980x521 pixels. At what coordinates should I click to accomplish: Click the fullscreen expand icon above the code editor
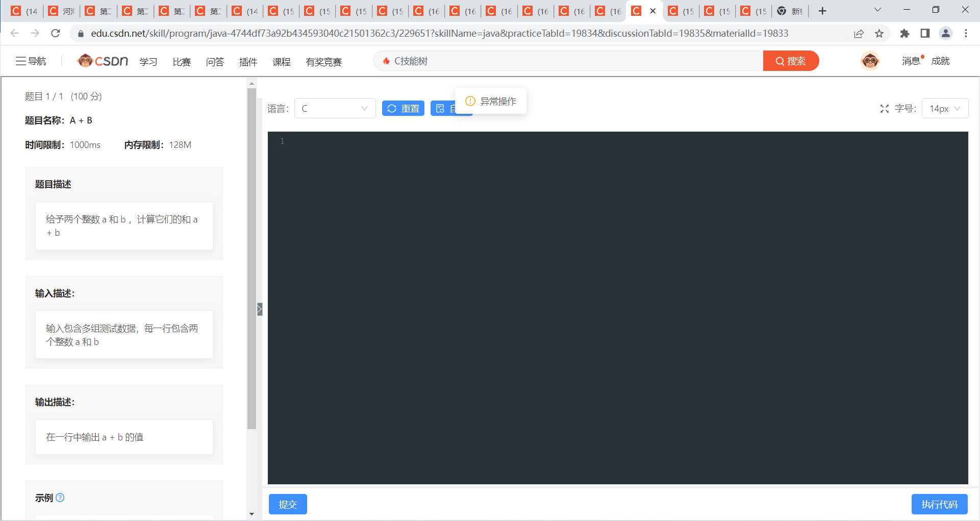884,108
